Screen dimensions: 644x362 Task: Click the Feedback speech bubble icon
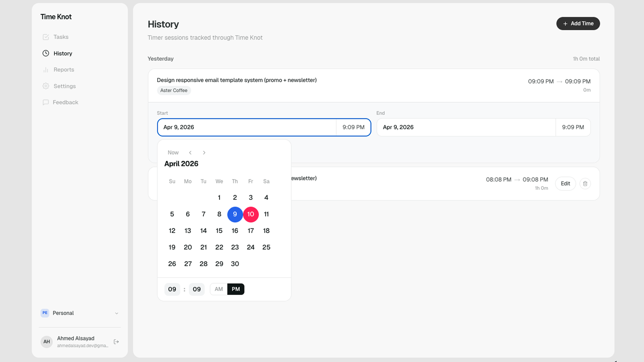pyautogui.click(x=46, y=102)
